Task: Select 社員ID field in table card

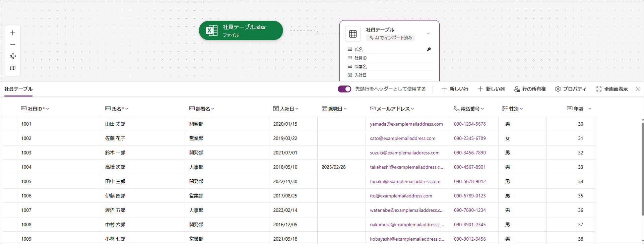Action: point(390,58)
